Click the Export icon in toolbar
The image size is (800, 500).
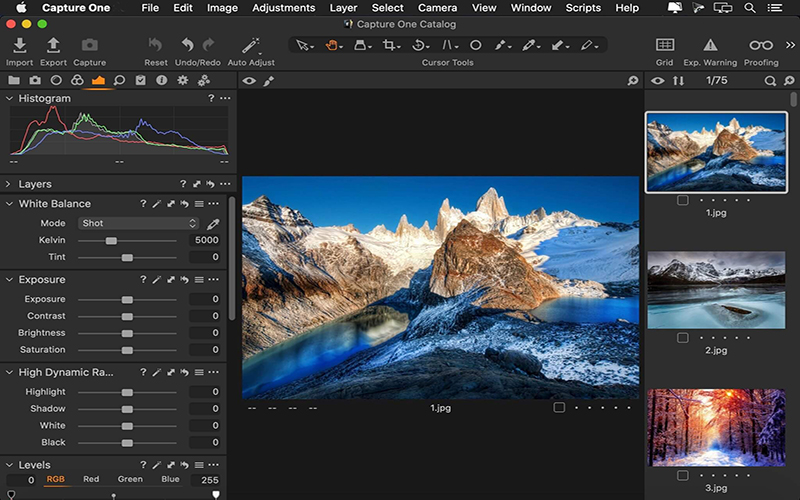(54, 45)
